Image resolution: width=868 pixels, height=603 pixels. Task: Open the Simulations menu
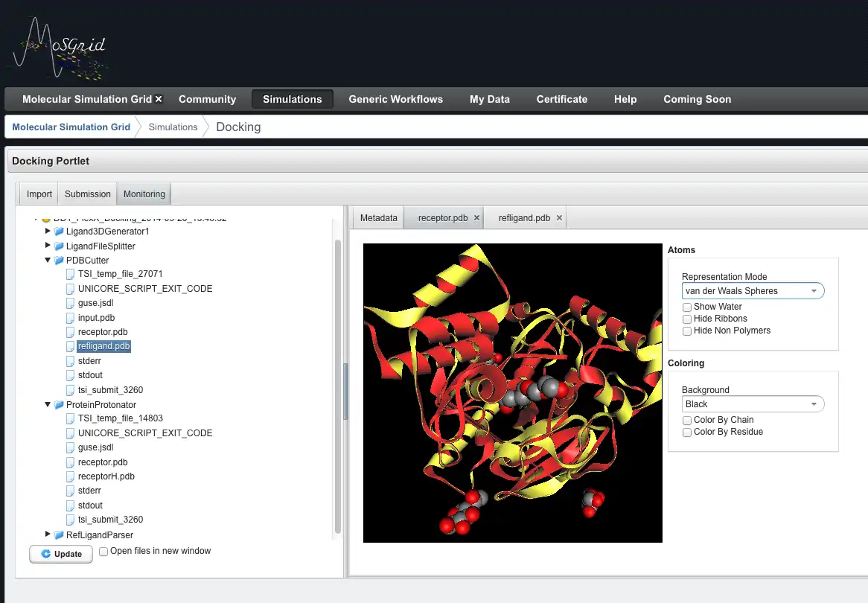[293, 99]
